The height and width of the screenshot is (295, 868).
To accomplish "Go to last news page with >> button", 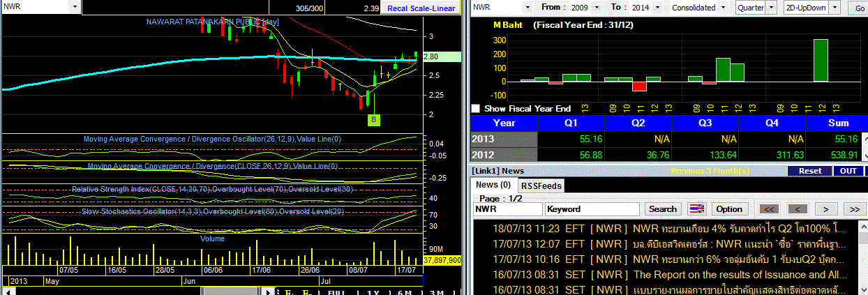I will 854,209.
